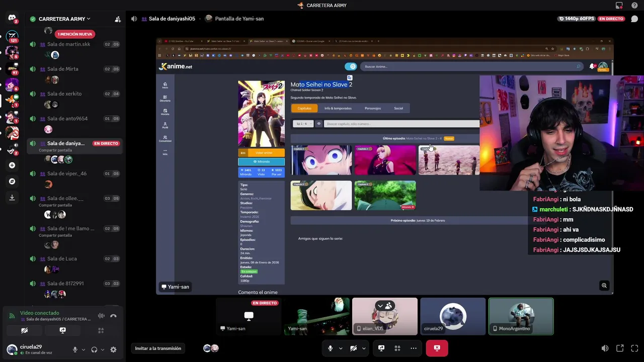This screenshot has width=644, height=362.
Task: Open activities icon in voice connected panel
Action: pyautogui.click(x=101, y=330)
